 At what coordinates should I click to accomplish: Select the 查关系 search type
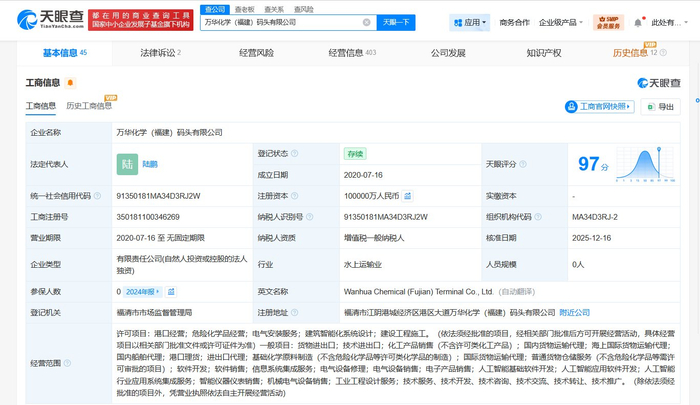click(273, 9)
